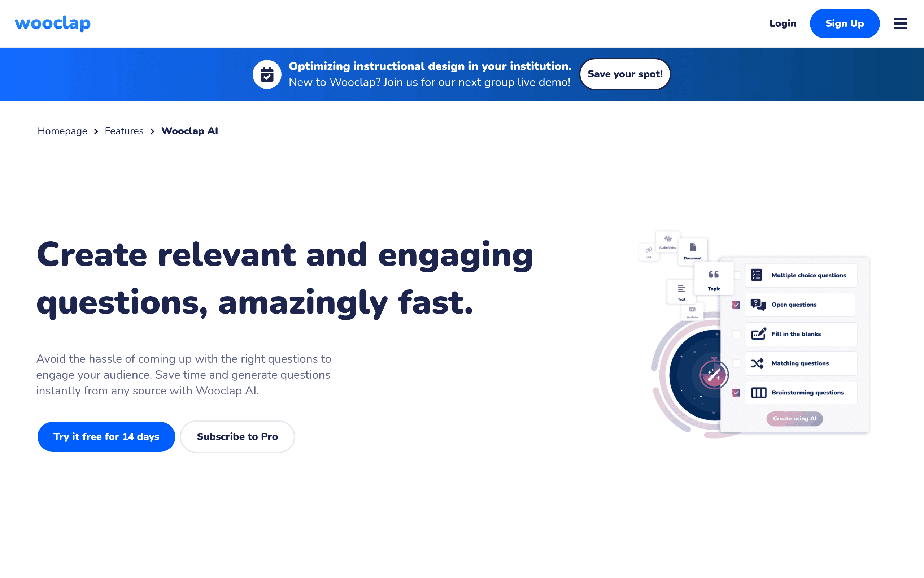Viewport: 924px width, 578px height.
Task: Select the Fill in the blanks label
Action: [x=796, y=334]
